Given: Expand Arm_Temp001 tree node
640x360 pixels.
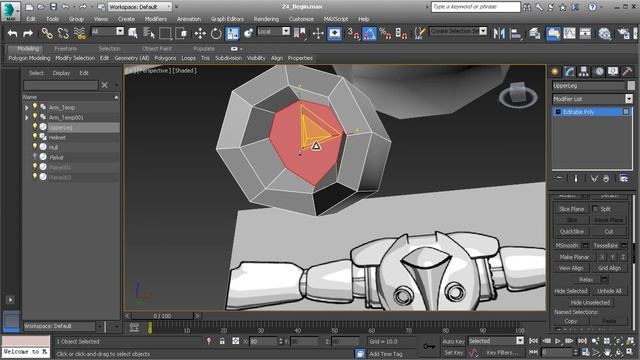Looking at the screenshot, I should (x=27, y=118).
